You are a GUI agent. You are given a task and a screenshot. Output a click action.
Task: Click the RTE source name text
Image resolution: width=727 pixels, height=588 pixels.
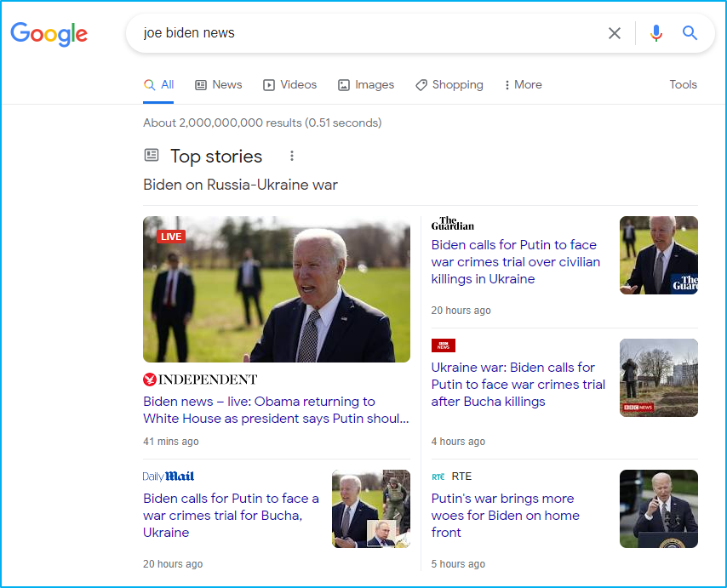[461, 477]
